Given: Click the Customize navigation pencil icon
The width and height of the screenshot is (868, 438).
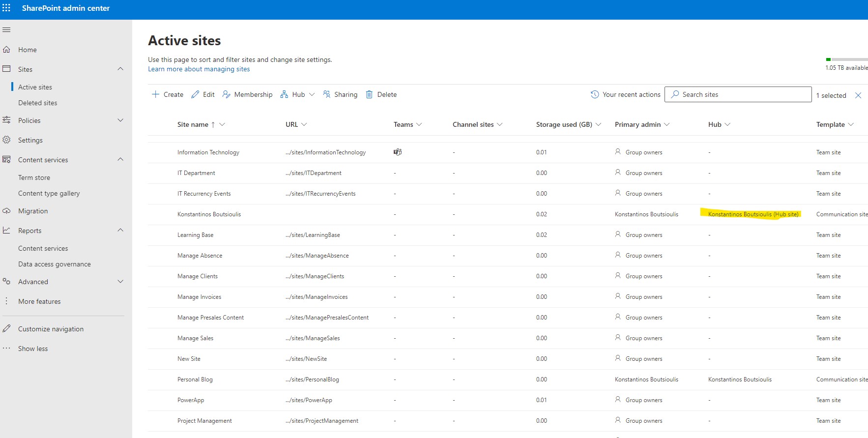Looking at the screenshot, I should [6, 328].
